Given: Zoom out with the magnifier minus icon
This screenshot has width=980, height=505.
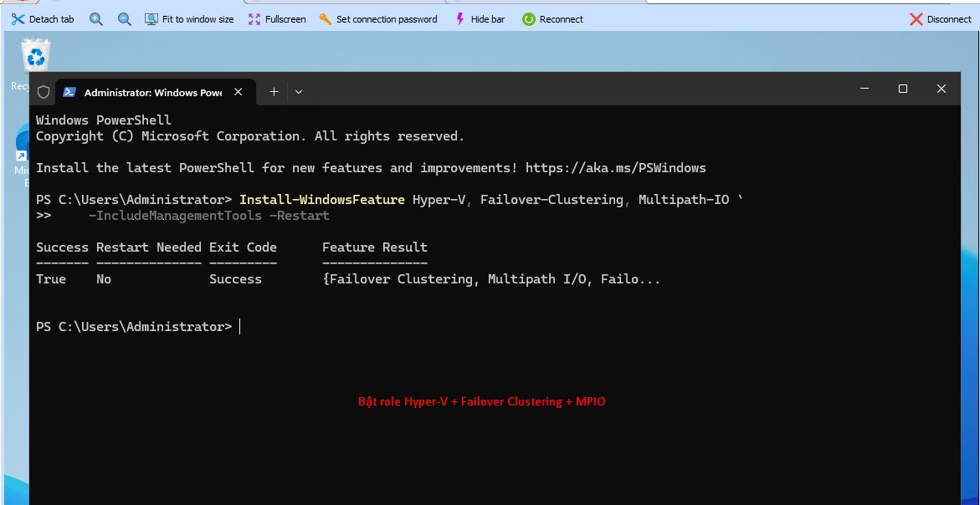Looking at the screenshot, I should point(125,19).
